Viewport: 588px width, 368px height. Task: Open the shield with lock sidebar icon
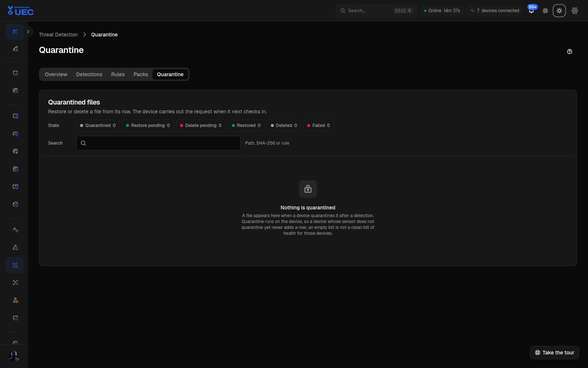pyautogui.click(x=15, y=73)
